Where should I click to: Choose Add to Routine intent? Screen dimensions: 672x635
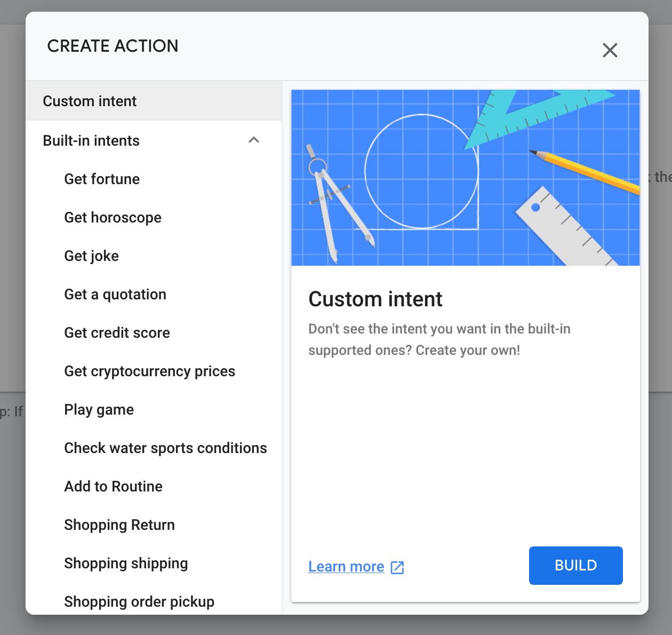tap(154, 487)
